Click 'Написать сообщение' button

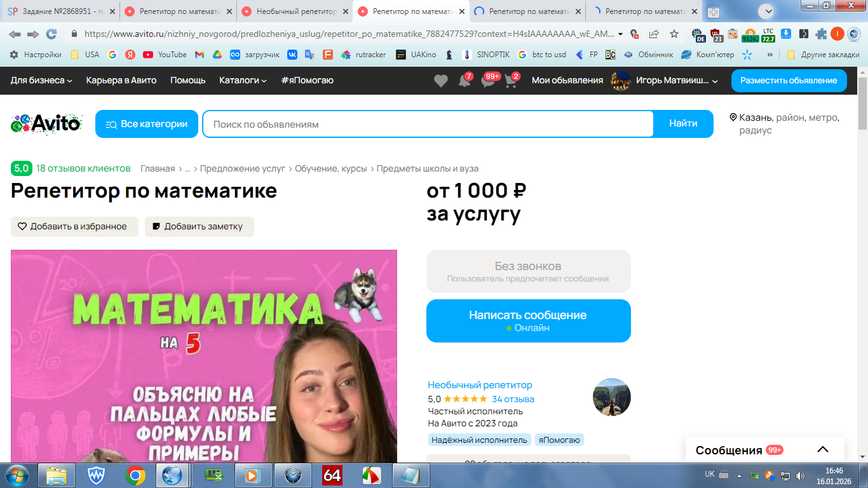529,321
